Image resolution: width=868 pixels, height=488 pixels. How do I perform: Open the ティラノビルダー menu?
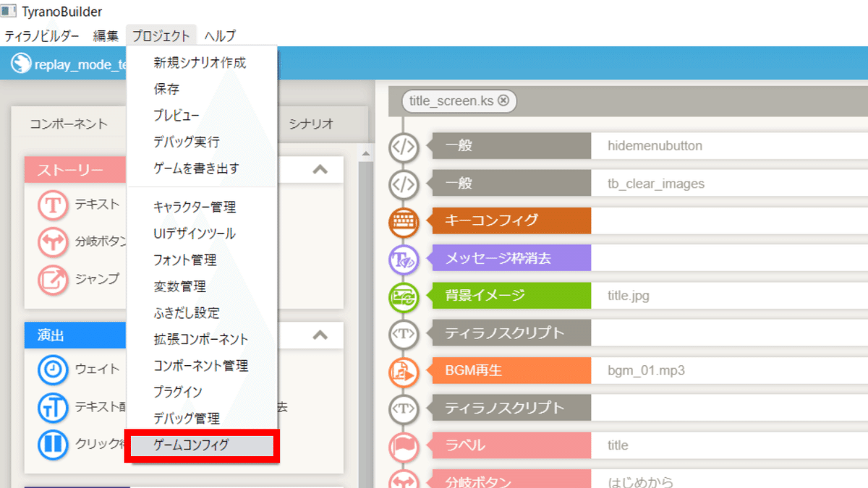(42, 35)
